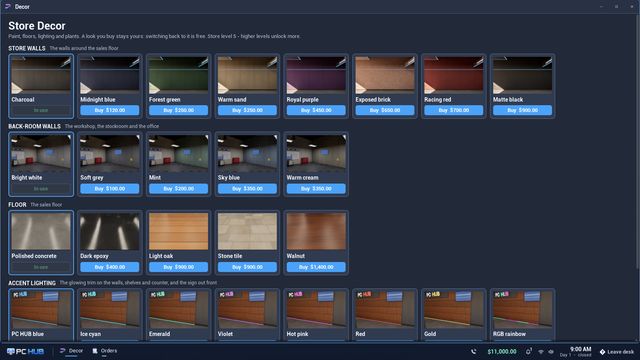The height and width of the screenshot is (360, 640).
Task: Click the PC HUB start logo
Action: click(x=25, y=351)
